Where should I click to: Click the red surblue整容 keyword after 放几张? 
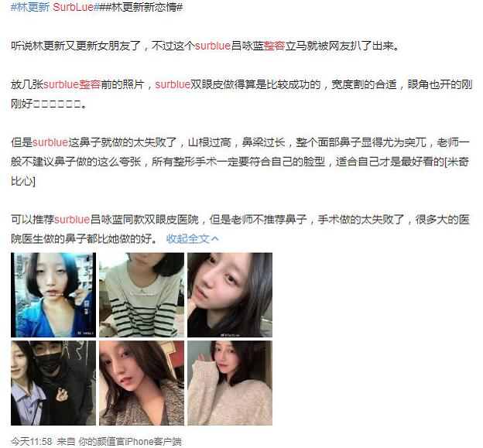tap(72, 84)
